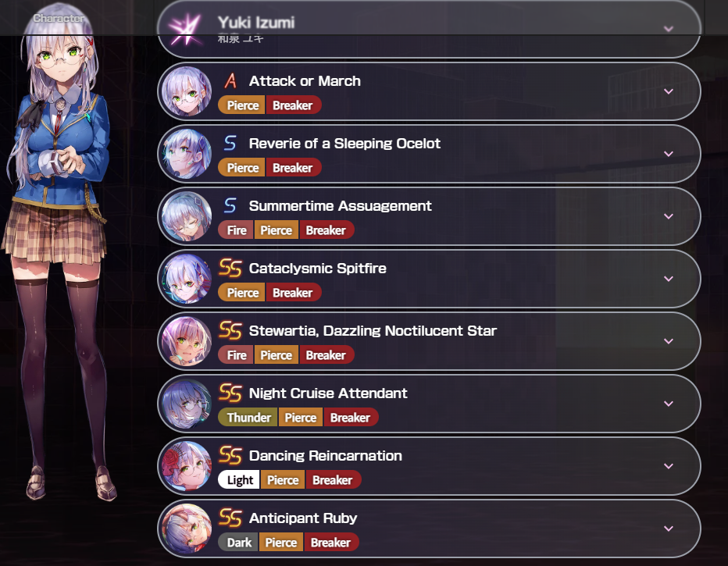Click the Thunder tag on Night Cruise Attendant
This screenshot has height=566, width=728.
(x=248, y=418)
